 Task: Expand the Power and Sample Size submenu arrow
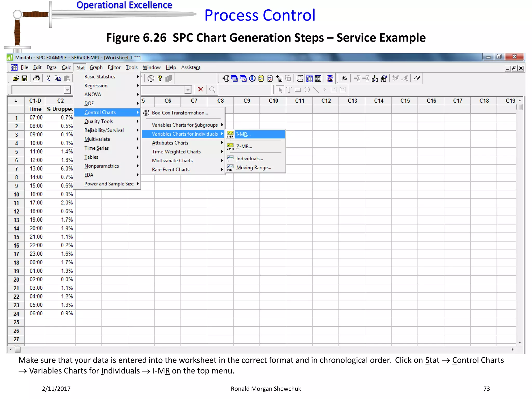138,184
